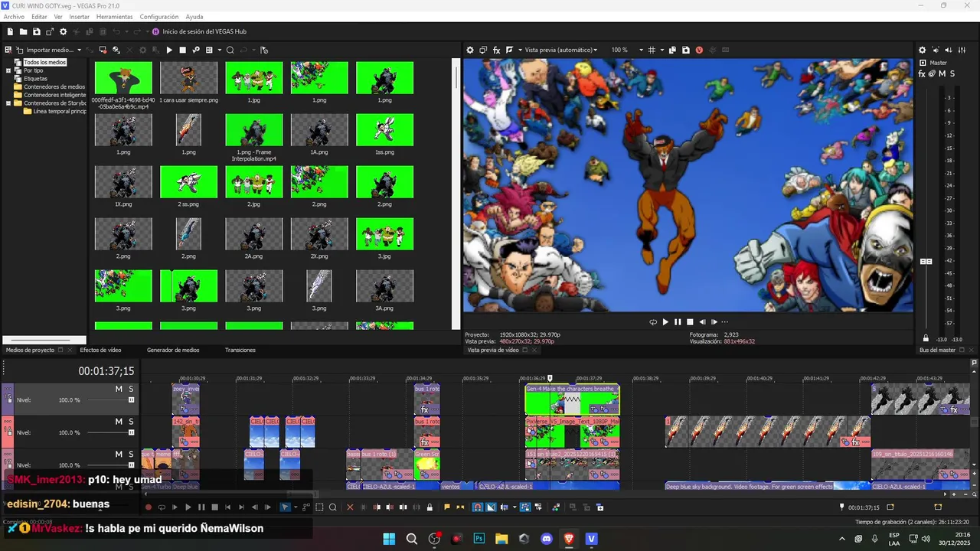
Task: Pause timeline playback in transport bar
Action: (x=201, y=507)
